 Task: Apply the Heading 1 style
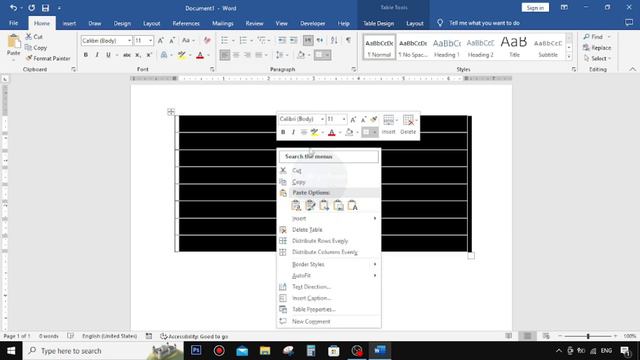pos(447,47)
